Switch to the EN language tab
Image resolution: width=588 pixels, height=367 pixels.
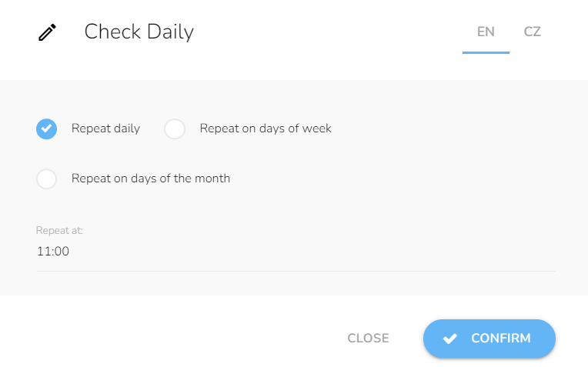pyautogui.click(x=486, y=32)
